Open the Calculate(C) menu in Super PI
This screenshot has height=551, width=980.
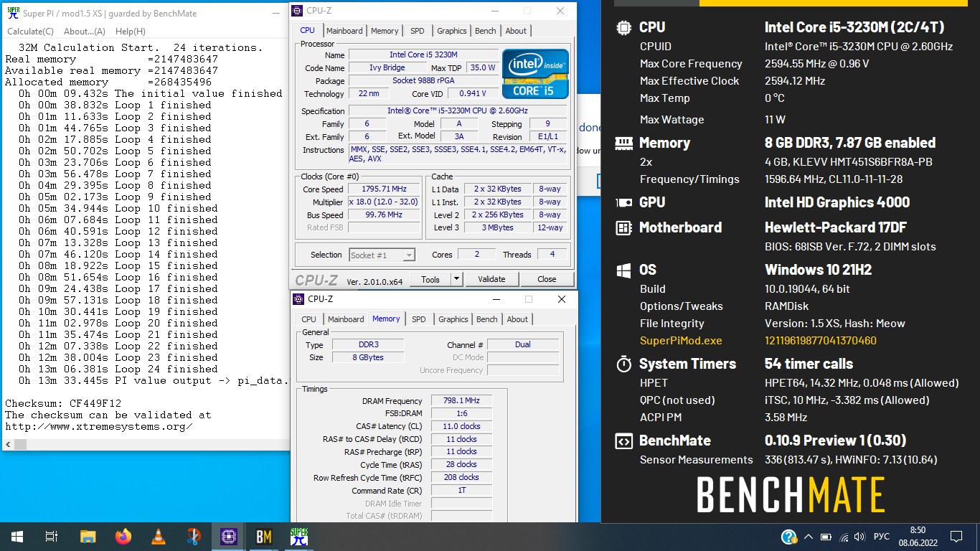tap(30, 32)
